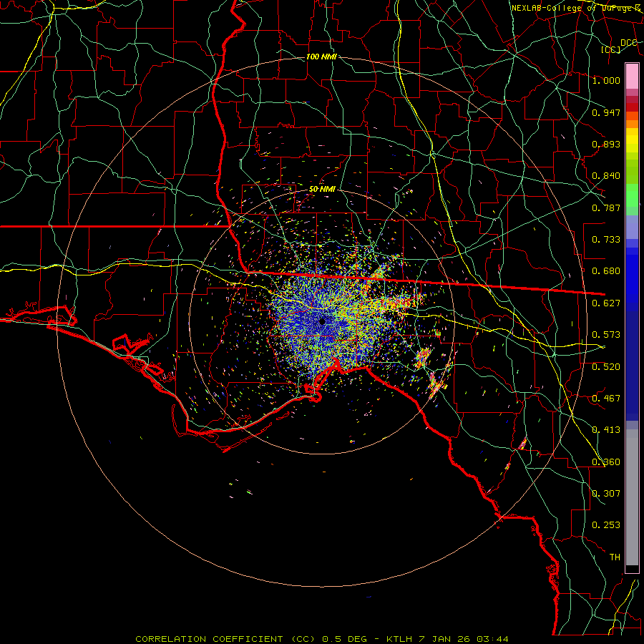Screen dimensions: 644x644
Task: Select the 0.360 scale value
Action: [606, 462]
